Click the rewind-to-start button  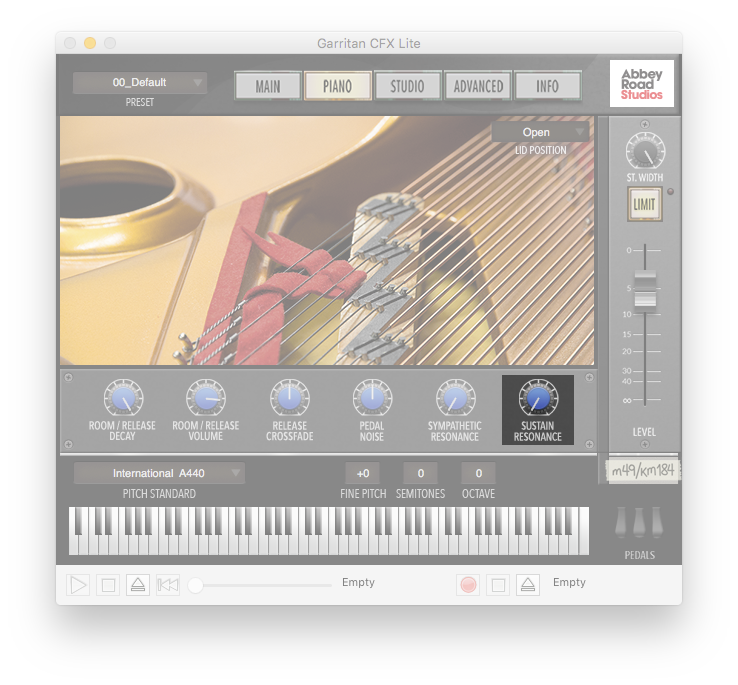click(168, 585)
